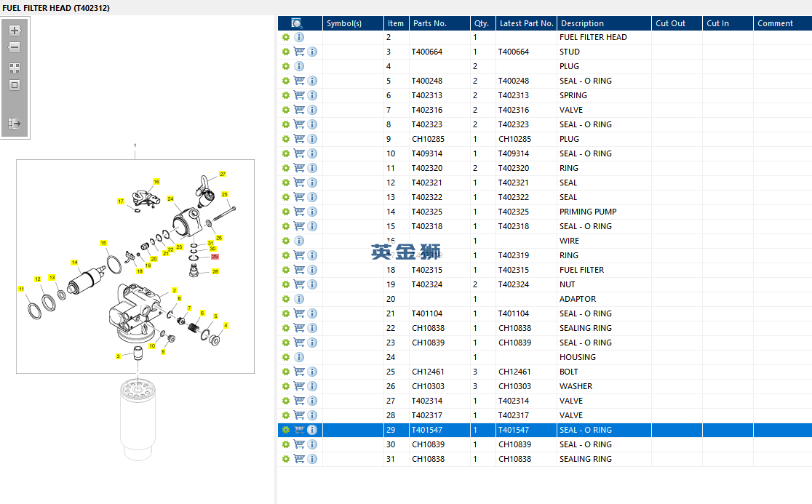Click the panel export arrow icon
812x504 pixels.
coord(15,124)
